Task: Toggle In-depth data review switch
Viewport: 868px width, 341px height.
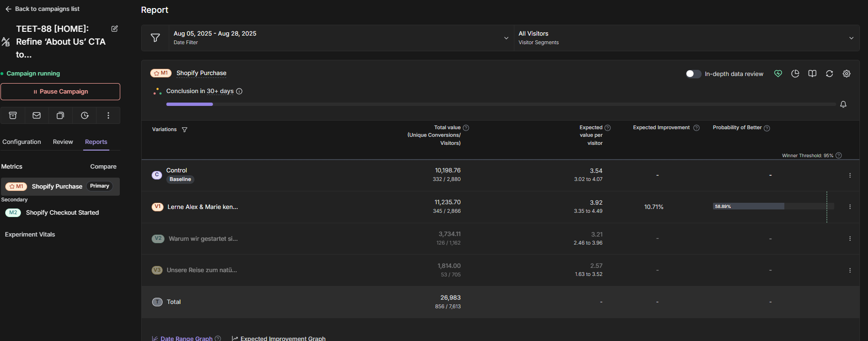Action: tap(693, 74)
